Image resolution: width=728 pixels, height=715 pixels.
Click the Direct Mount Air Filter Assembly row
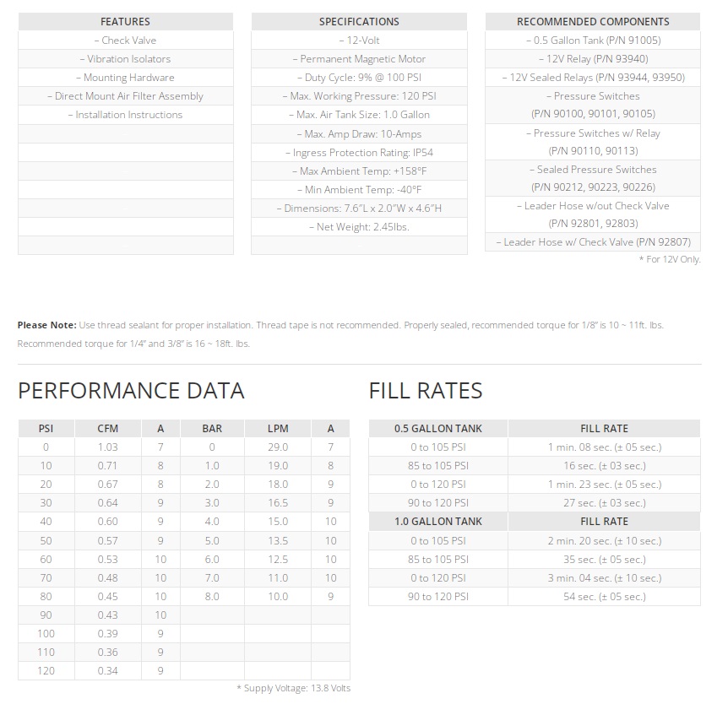click(x=125, y=96)
